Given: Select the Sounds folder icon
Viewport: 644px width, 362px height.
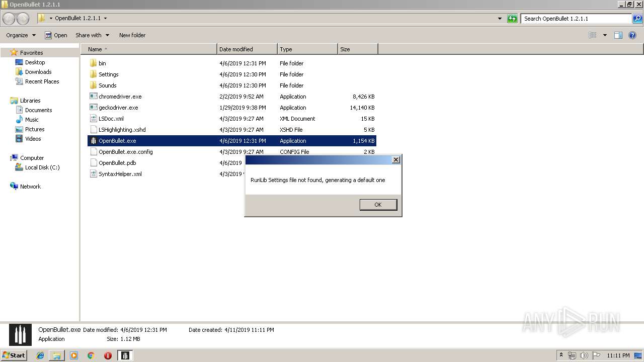Looking at the screenshot, I should point(93,85).
